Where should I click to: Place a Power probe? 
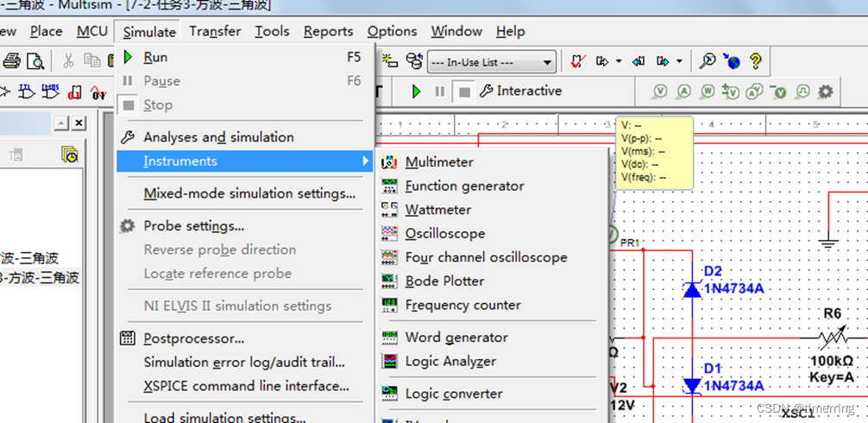point(708,92)
